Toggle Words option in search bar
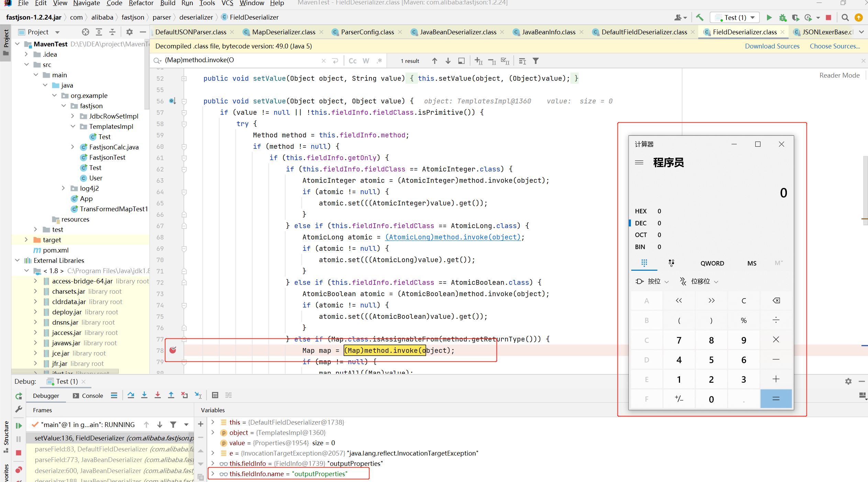The height and width of the screenshot is (482, 868). click(x=366, y=61)
